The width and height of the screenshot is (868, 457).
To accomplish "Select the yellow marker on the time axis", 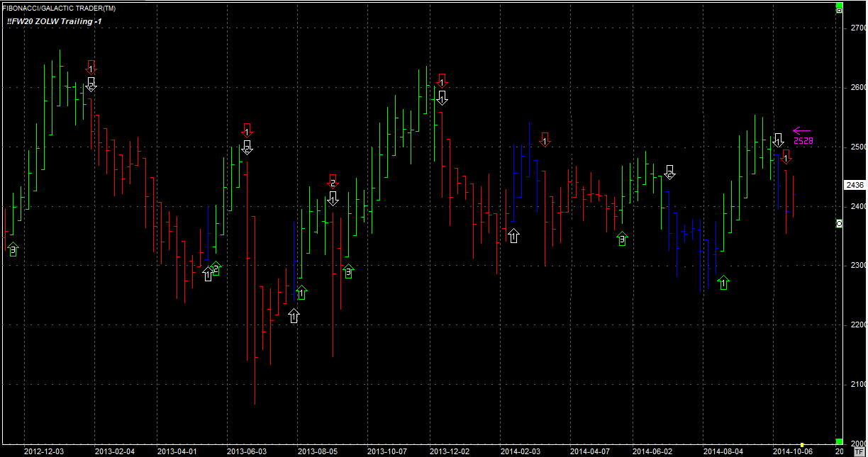I will [802, 444].
